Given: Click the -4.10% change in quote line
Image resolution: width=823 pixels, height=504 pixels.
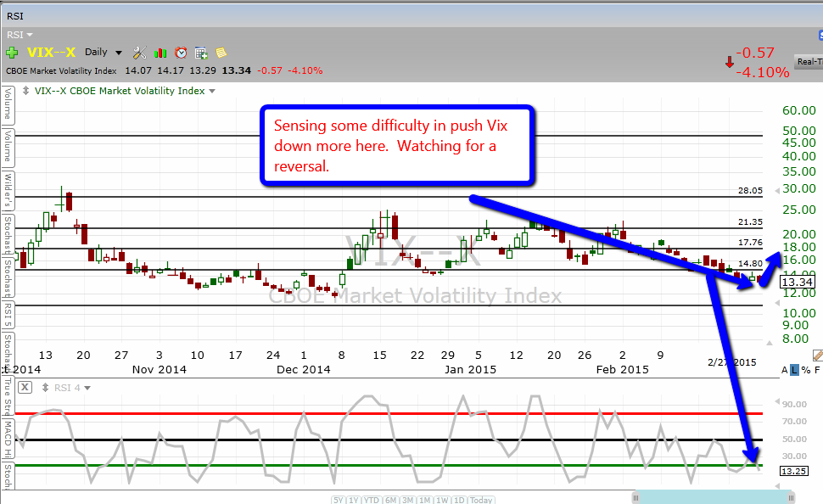Looking at the screenshot, I should (305, 70).
